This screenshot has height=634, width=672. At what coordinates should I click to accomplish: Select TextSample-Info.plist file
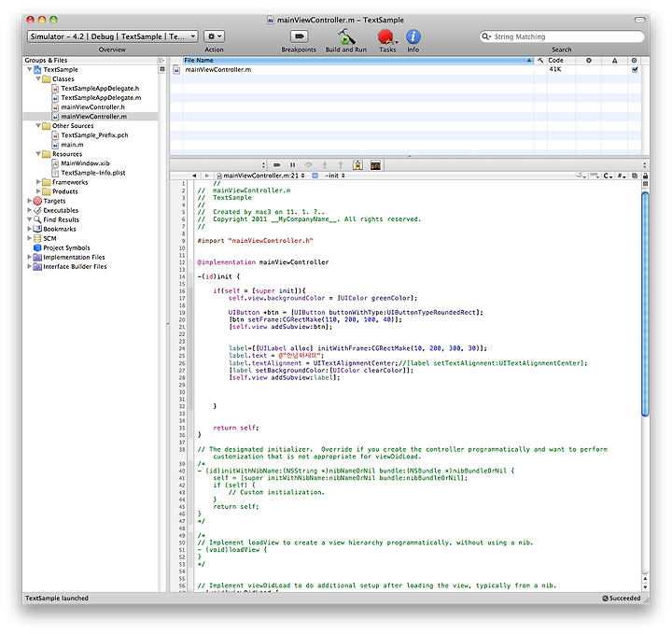click(x=93, y=173)
